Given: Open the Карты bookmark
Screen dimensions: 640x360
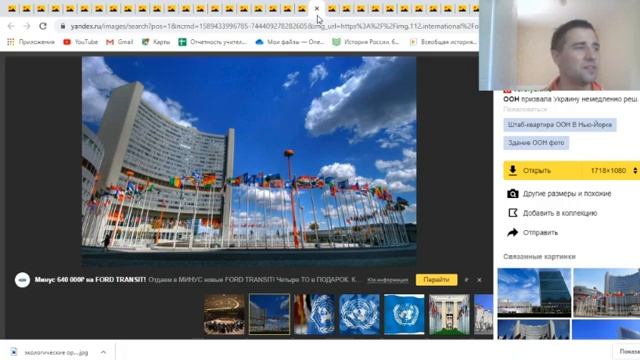Looking at the screenshot, I should point(156,42).
